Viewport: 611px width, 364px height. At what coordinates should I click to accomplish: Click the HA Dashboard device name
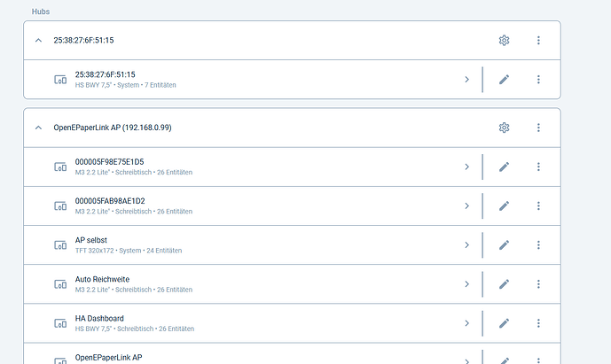[x=99, y=319]
